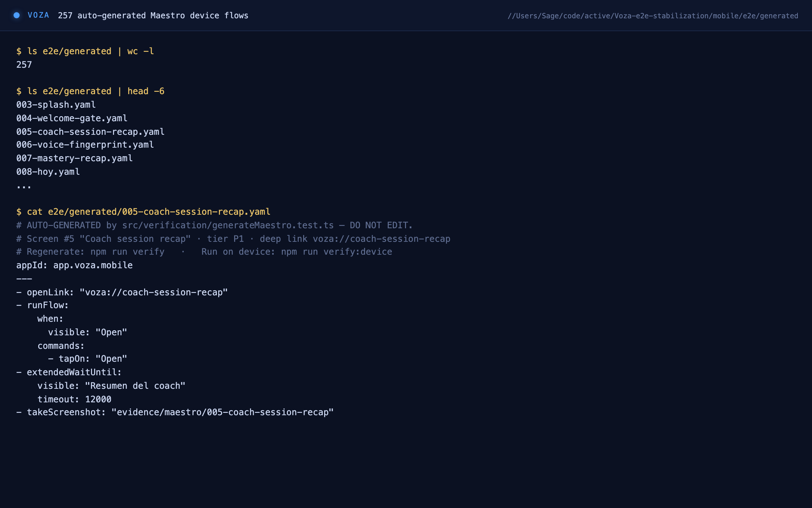Click the 'commands:' line
Image resolution: width=812 pixels, height=508 pixels.
click(61, 346)
